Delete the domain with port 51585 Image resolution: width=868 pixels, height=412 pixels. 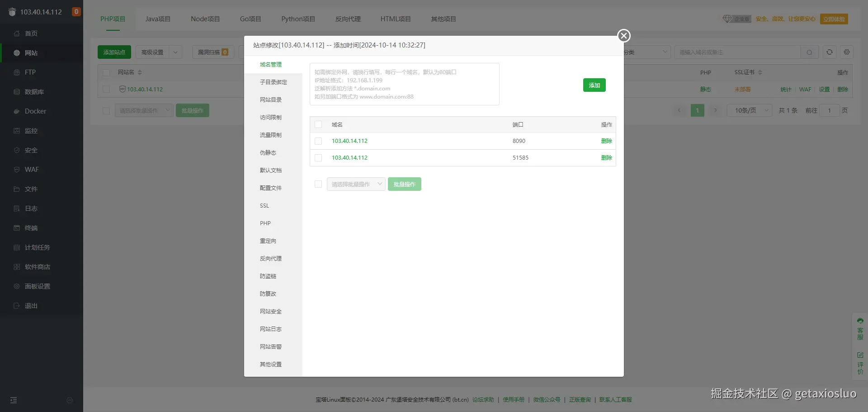tap(606, 158)
